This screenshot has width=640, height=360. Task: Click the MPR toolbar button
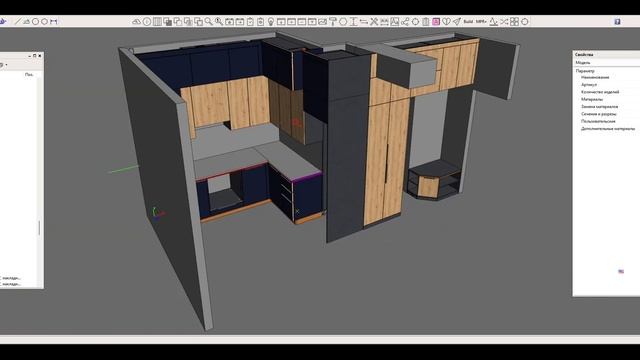point(481,22)
